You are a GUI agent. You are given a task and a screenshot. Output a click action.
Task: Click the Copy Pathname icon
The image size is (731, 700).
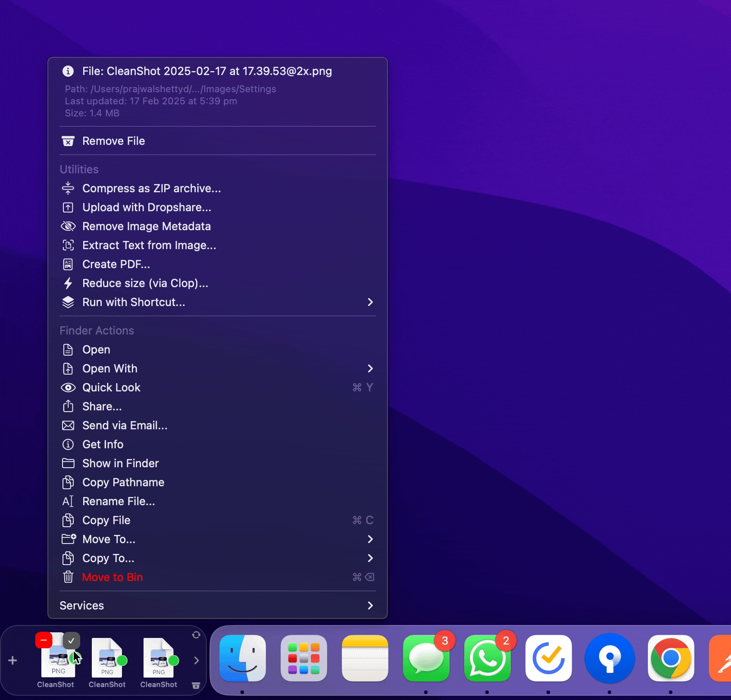pyautogui.click(x=68, y=482)
